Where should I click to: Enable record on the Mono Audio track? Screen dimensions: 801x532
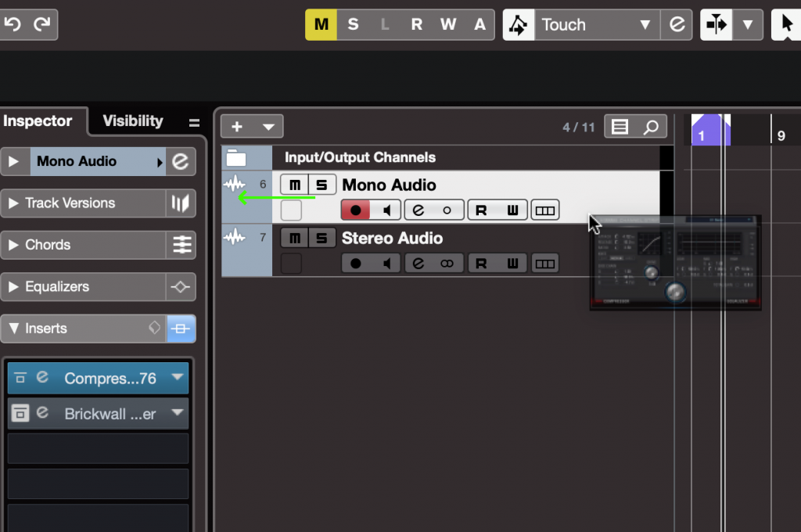point(354,209)
